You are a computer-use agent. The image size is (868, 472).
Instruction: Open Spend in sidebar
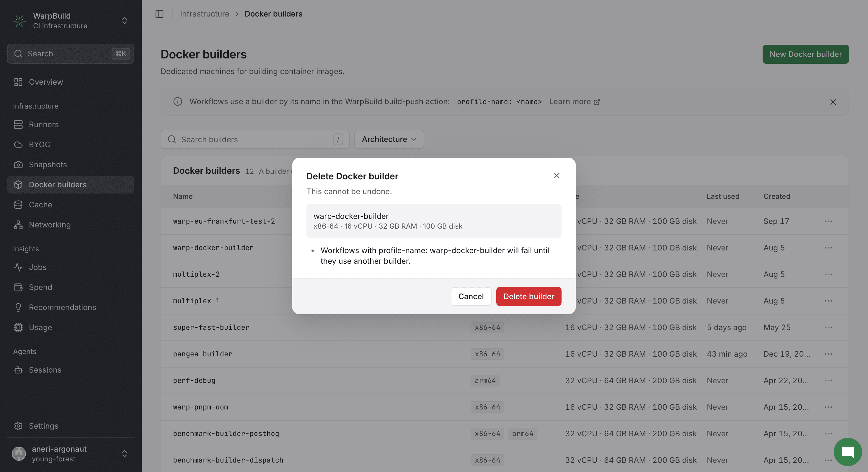pyautogui.click(x=71, y=287)
